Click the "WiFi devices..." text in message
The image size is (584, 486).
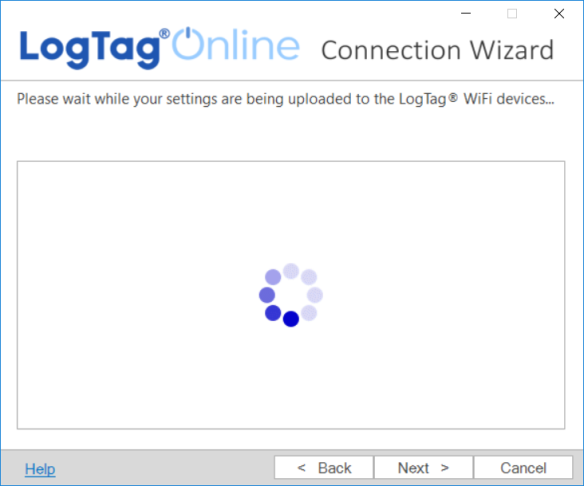(x=508, y=99)
